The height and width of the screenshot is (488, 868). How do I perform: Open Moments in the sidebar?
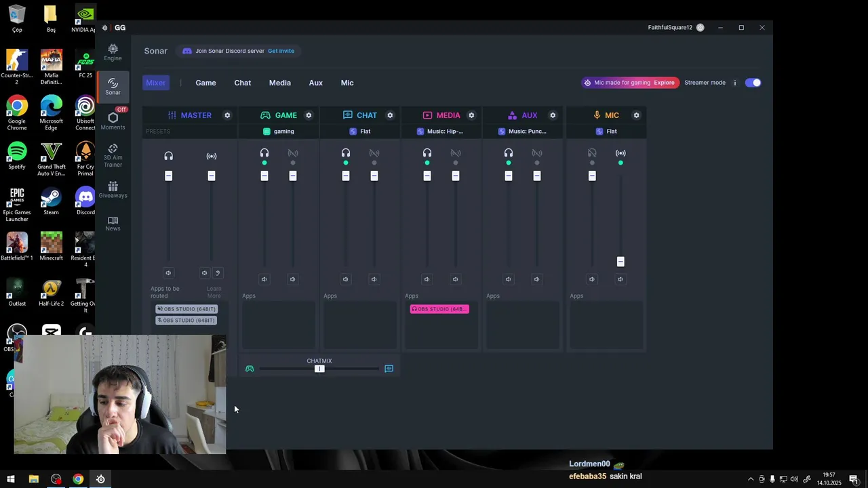pyautogui.click(x=113, y=121)
